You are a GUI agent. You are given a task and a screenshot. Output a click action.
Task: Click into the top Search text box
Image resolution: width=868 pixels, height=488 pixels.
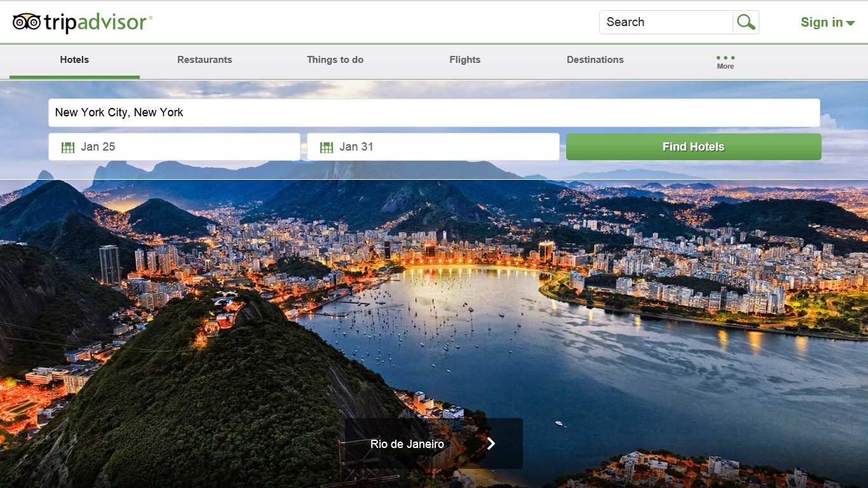pos(665,22)
